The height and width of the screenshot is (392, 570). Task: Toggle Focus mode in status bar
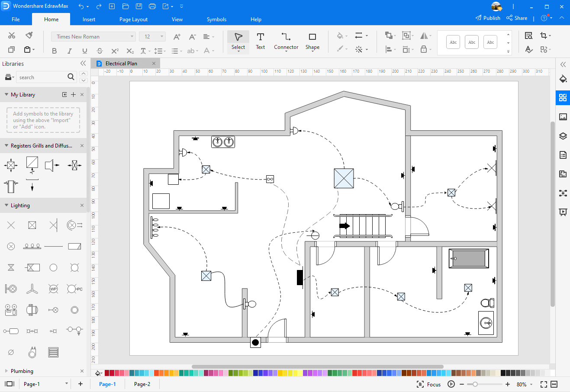428,384
